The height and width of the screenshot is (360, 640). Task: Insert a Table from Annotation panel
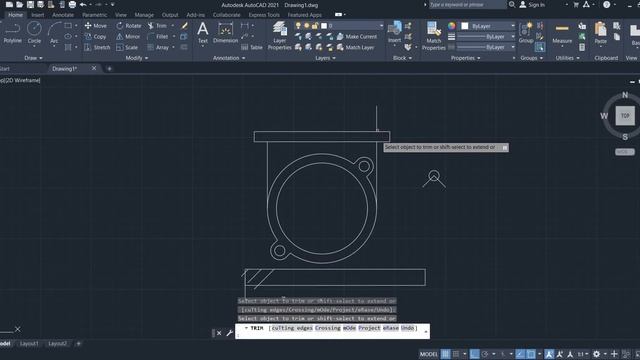[x=252, y=47]
